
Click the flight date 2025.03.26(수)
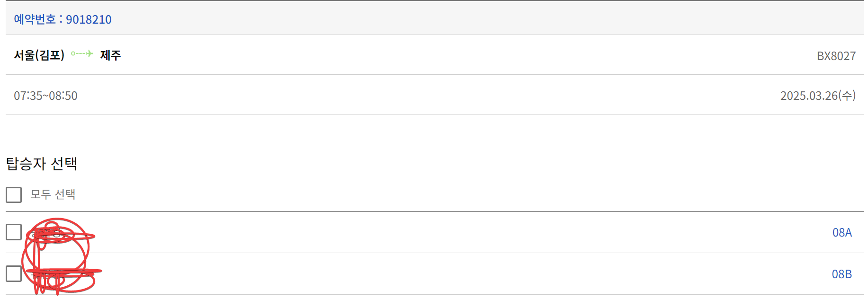click(x=818, y=96)
